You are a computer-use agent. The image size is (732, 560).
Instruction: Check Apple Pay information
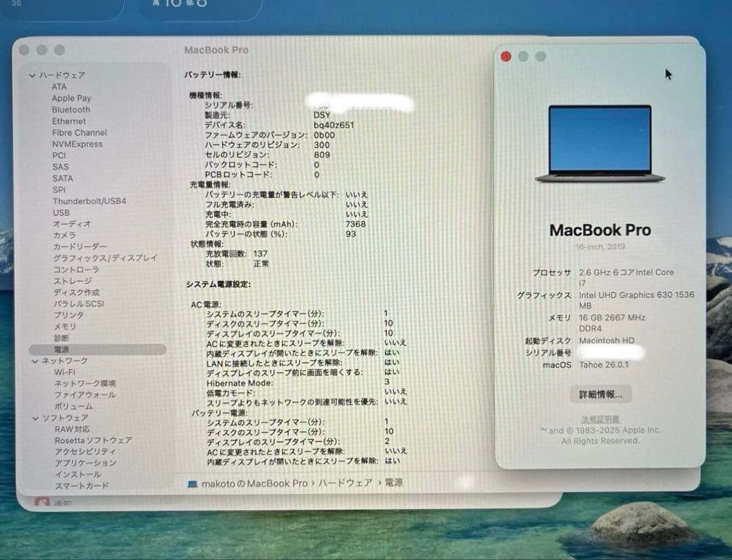(70, 98)
